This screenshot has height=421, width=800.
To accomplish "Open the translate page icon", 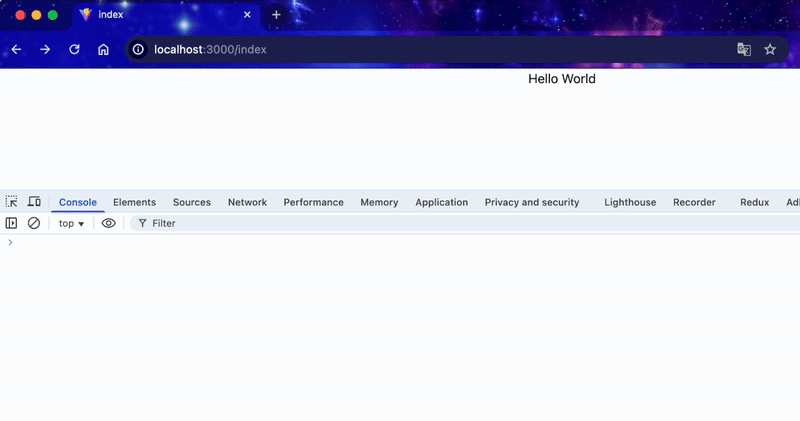I will 744,49.
